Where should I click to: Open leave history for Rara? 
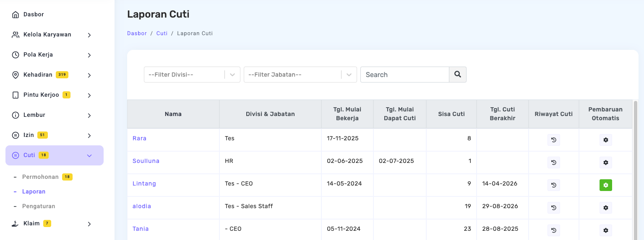click(x=554, y=140)
